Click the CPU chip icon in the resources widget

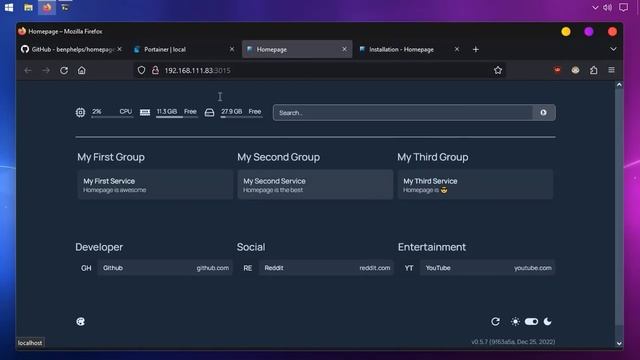click(80, 112)
